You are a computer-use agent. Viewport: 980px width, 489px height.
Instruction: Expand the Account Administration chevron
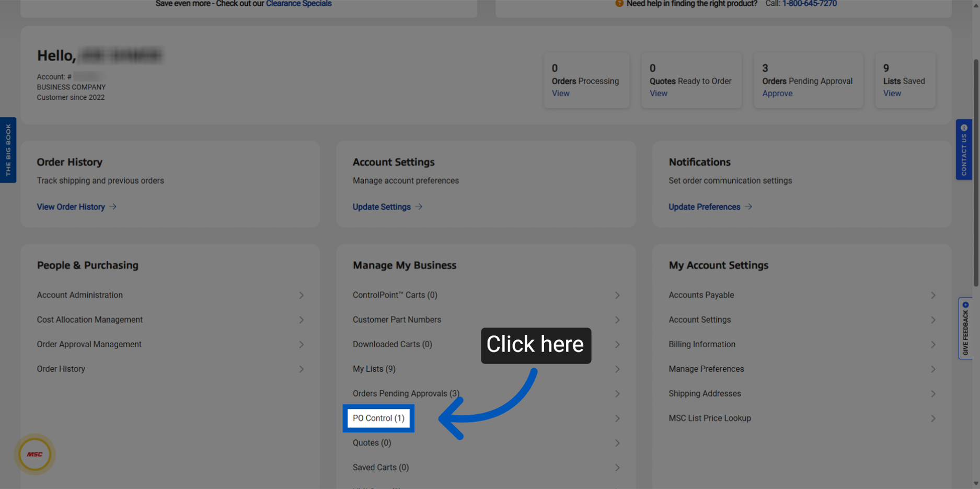coord(302,295)
